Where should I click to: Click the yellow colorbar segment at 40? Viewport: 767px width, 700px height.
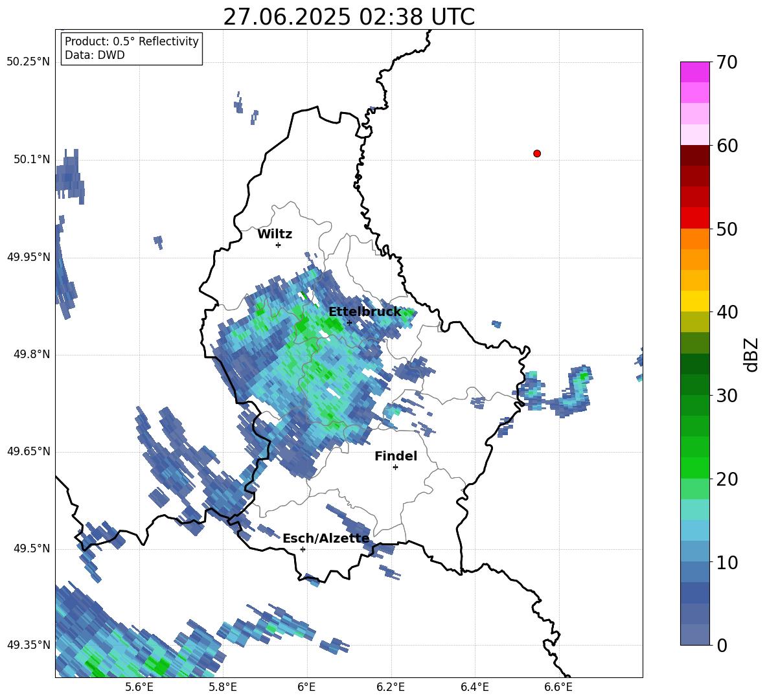coord(694,301)
